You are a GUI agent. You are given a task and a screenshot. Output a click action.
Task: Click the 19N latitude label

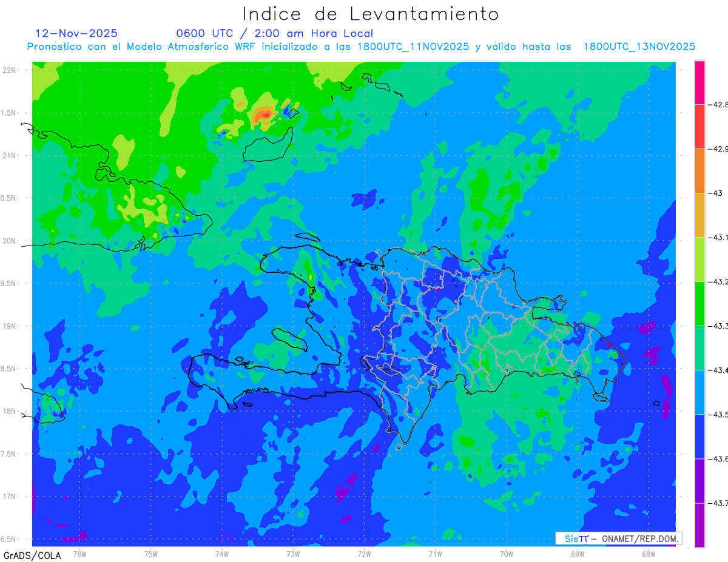[x=10, y=326]
